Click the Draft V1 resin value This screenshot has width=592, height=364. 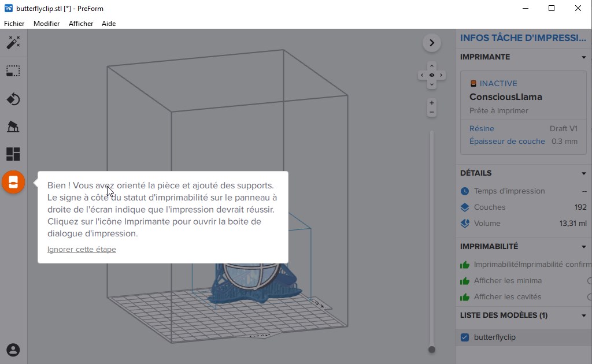(563, 129)
